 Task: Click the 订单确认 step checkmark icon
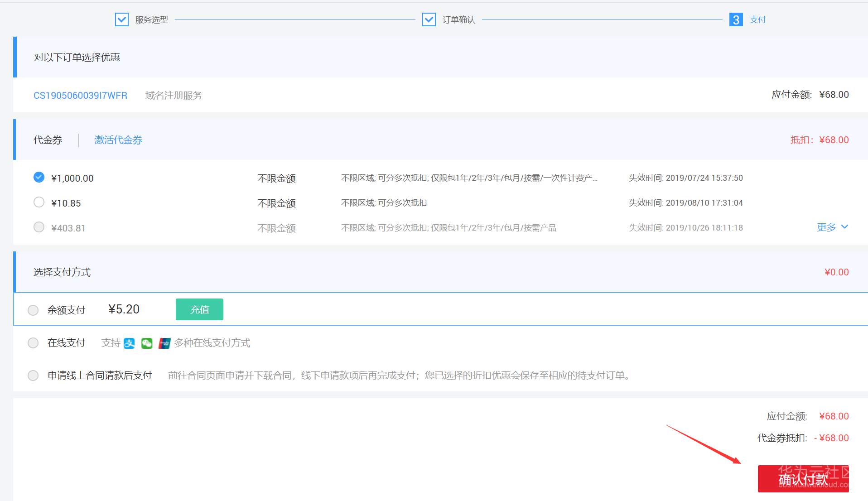(429, 19)
